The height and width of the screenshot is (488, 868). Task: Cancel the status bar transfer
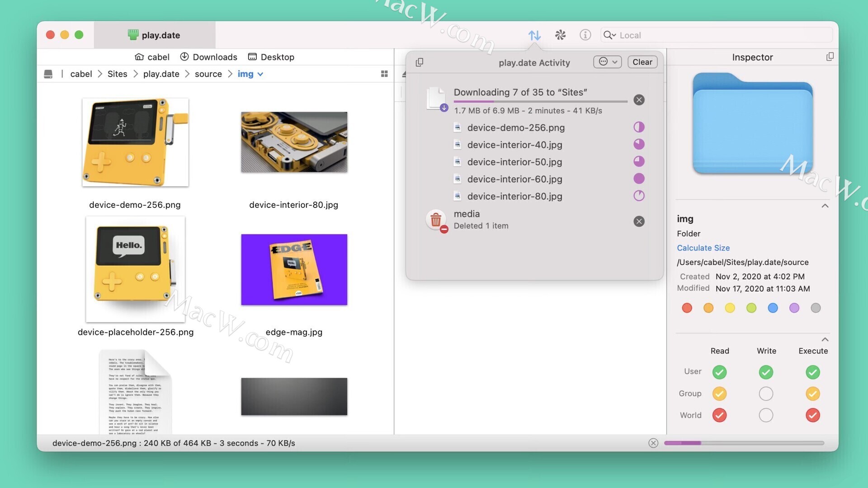tap(653, 443)
